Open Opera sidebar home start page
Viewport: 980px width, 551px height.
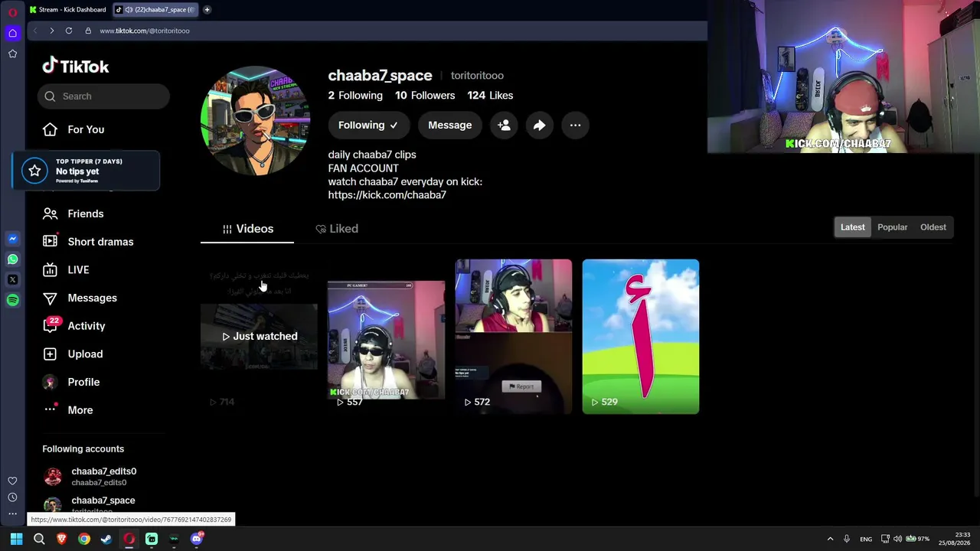12,33
